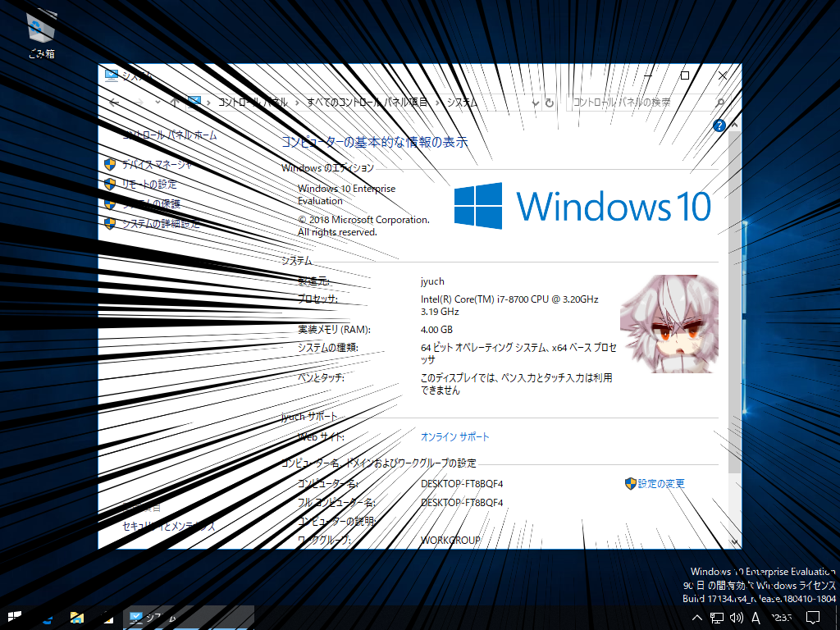This screenshot has height=630, width=840.
Task: Go back with the back arrow
Action: point(114,103)
